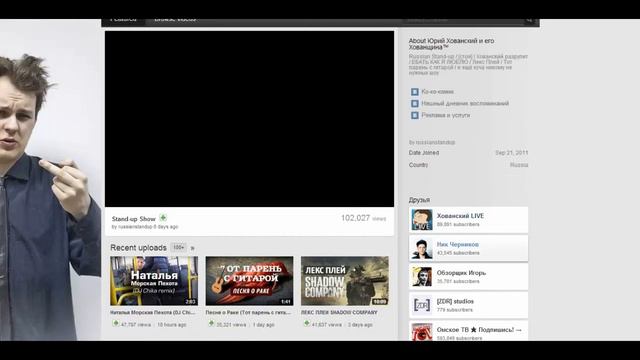640x360 pixels.
Task: Click the [ZDR] studios logo icon
Action: tap(422, 305)
